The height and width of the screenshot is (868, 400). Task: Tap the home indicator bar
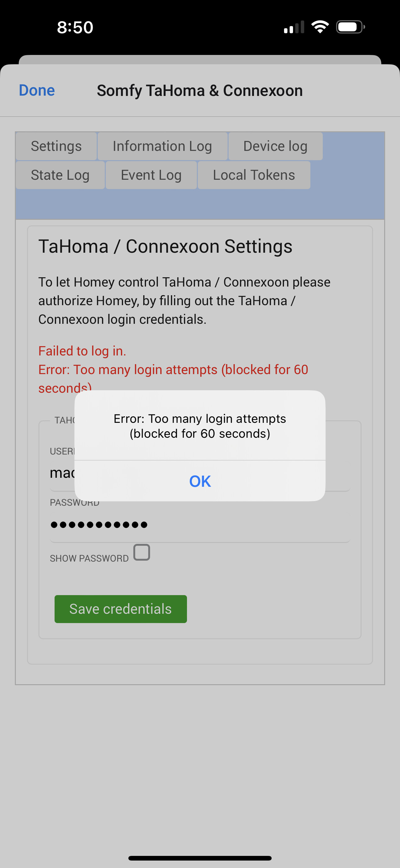[x=200, y=858]
